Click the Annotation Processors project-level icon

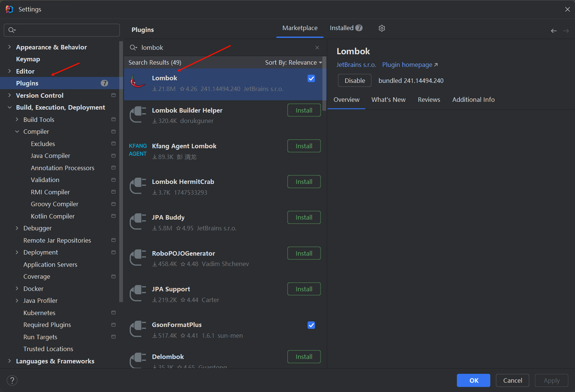click(x=113, y=168)
